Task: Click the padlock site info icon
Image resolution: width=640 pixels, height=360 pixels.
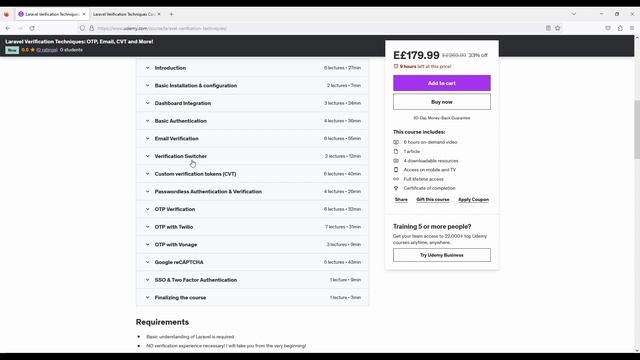Action: point(91,28)
